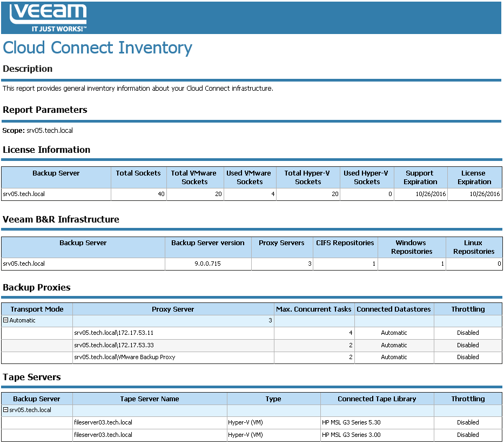Select the Total Sockets value 40
The width and height of the screenshot is (504, 445).
161,194
